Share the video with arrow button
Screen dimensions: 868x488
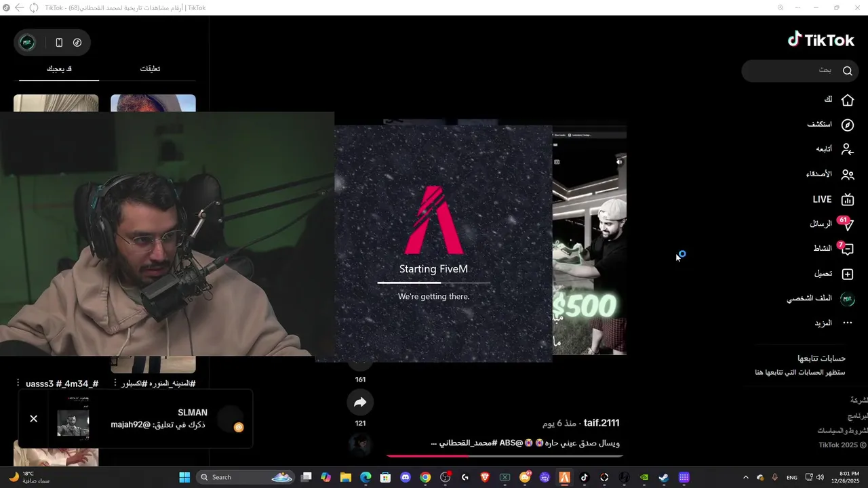pos(360,402)
